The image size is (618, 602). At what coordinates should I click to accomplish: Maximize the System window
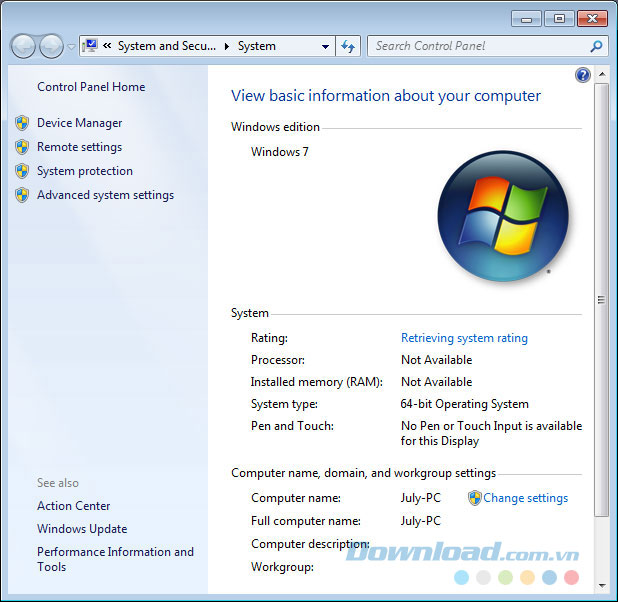pyautogui.click(x=559, y=19)
